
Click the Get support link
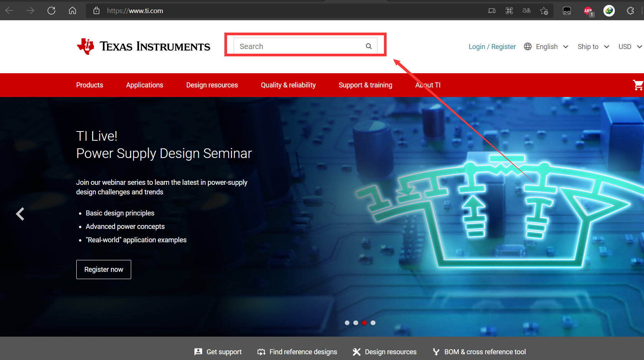(224, 352)
